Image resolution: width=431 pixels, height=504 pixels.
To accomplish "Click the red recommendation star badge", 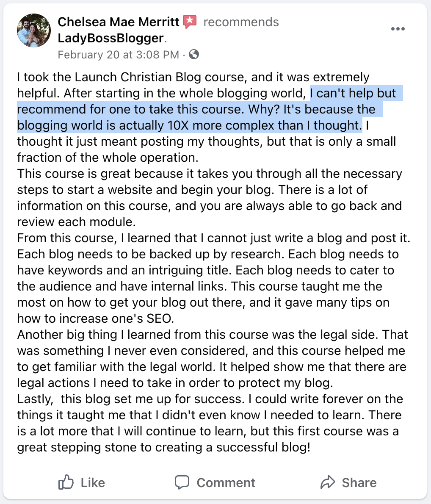I will coord(190,22).
